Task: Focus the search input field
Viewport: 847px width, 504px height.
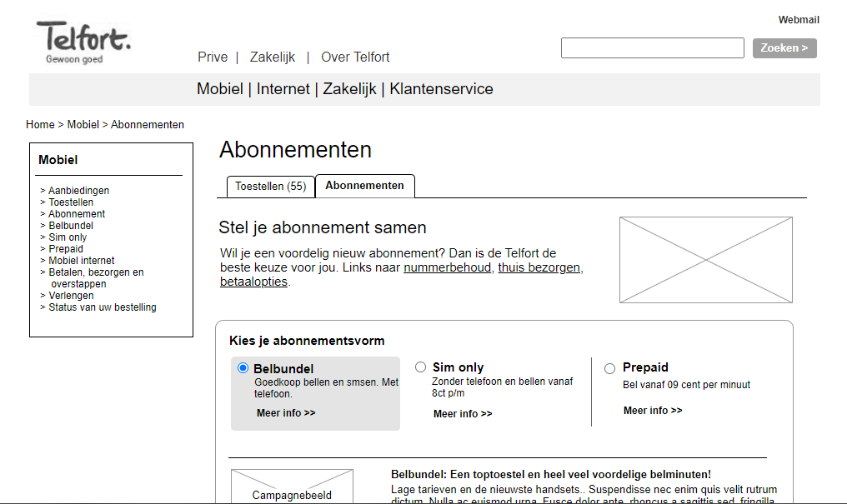Action: pyautogui.click(x=653, y=48)
